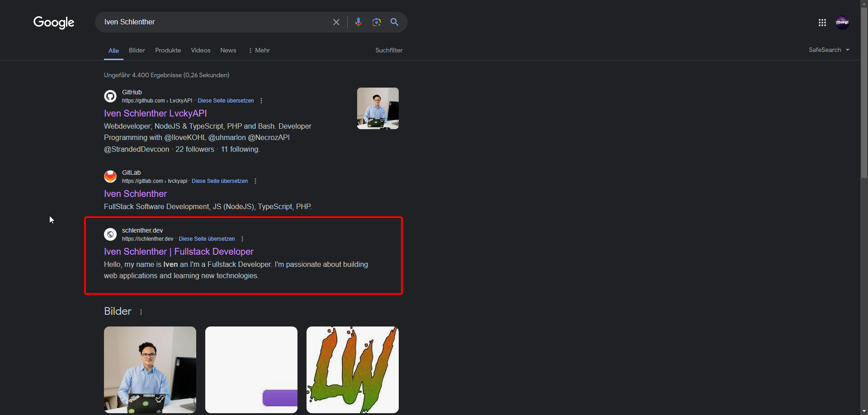868x415 pixels.
Task: Expand the Mehr search categories menu
Action: point(259,51)
